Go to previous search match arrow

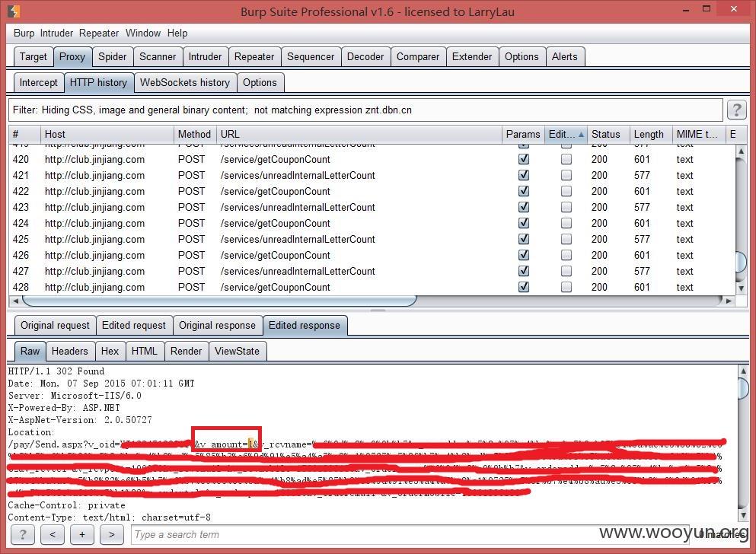tap(53, 534)
